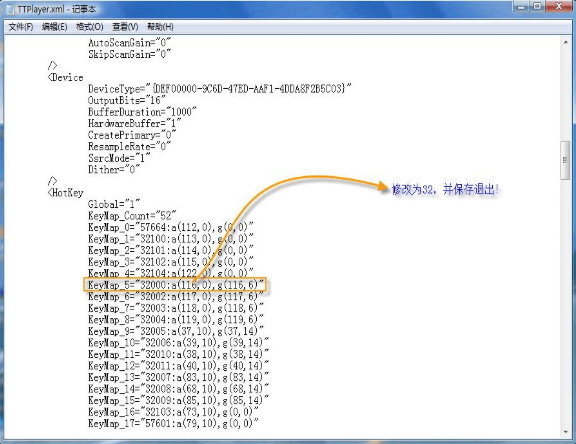The height and width of the screenshot is (444, 576).
Task: Click the line Global="1"
Action: [x=114, y=204]
